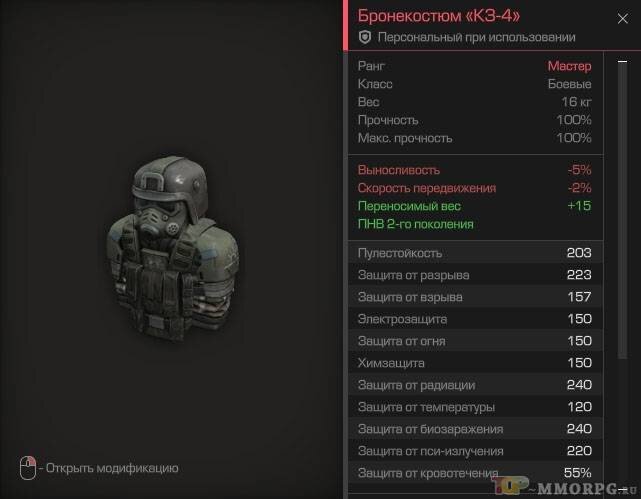Viewport: 641px width, 499px height.
Task: Click the Переносимый вес bonus line
Action: 475,206
